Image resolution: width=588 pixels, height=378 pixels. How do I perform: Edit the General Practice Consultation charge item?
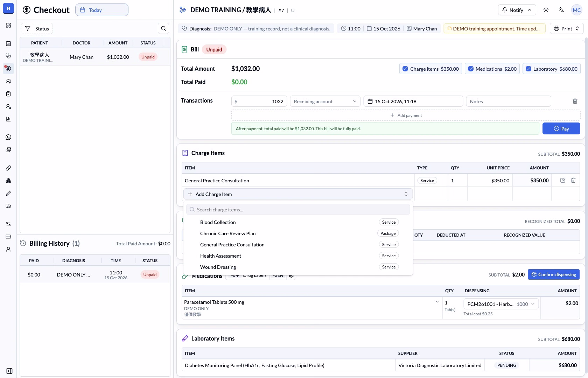pyautogui.click(x=563, y=180)
